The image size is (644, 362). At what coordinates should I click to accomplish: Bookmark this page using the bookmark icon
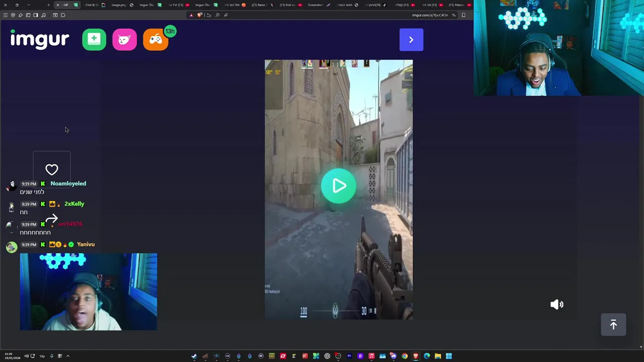[463, 15]
